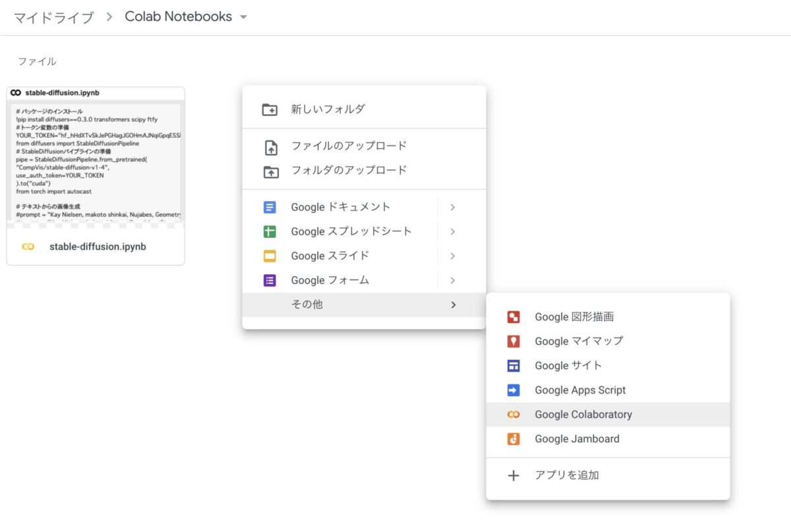Click the Google Sites icon
Screen dimensions: 791x532
tap(513, 366)
